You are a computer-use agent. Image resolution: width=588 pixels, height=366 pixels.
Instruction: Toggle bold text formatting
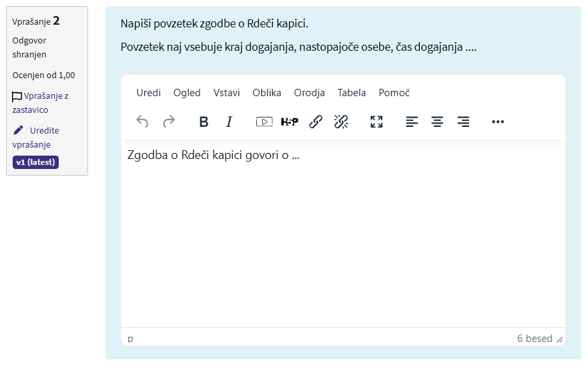coord(204,122)
